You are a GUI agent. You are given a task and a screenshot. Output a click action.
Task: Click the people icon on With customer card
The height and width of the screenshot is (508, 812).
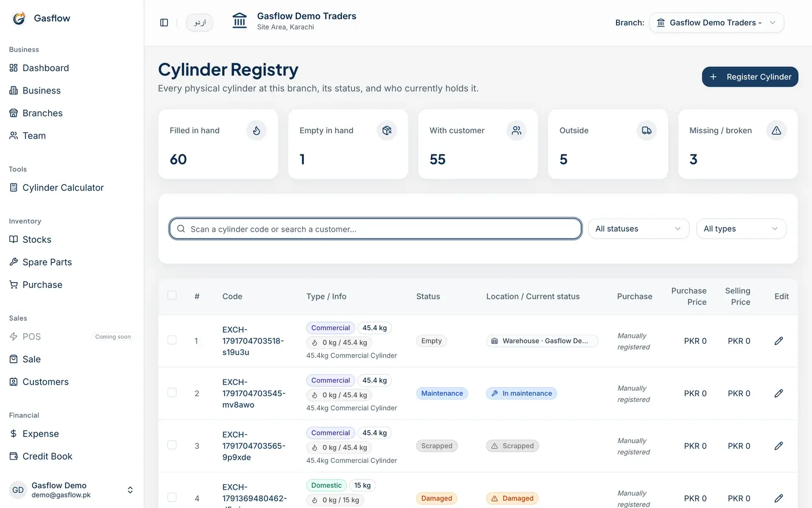pyautogui.click(x=517, y=131)
